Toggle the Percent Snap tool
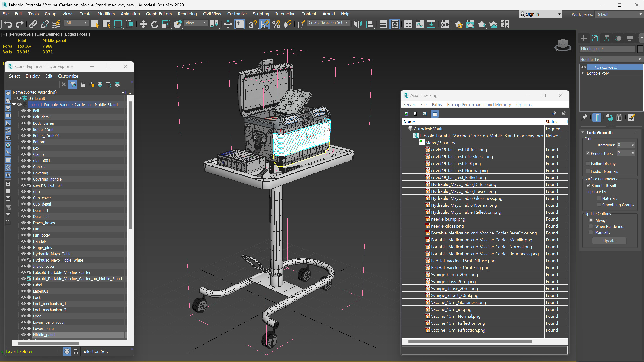The height and width of the screenshot is (362, 644). 276,24
